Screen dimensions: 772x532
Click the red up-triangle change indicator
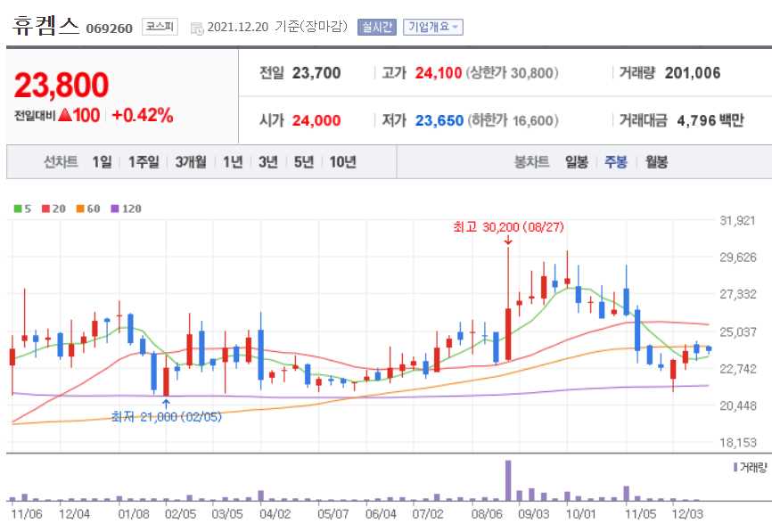point(65,115)
